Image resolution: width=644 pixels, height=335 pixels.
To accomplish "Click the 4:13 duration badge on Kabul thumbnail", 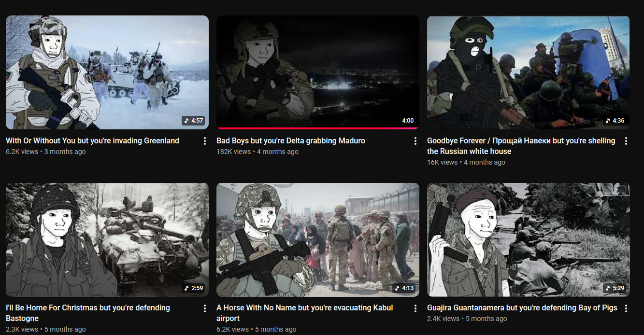I will pos(404,288).
